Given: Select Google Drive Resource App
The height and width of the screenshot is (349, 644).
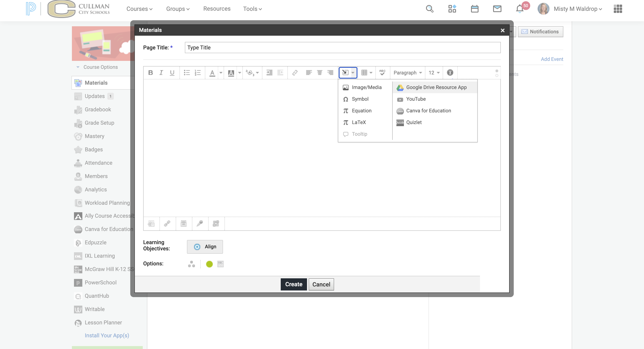Looking at the screenshot, I should coord(435,87).
